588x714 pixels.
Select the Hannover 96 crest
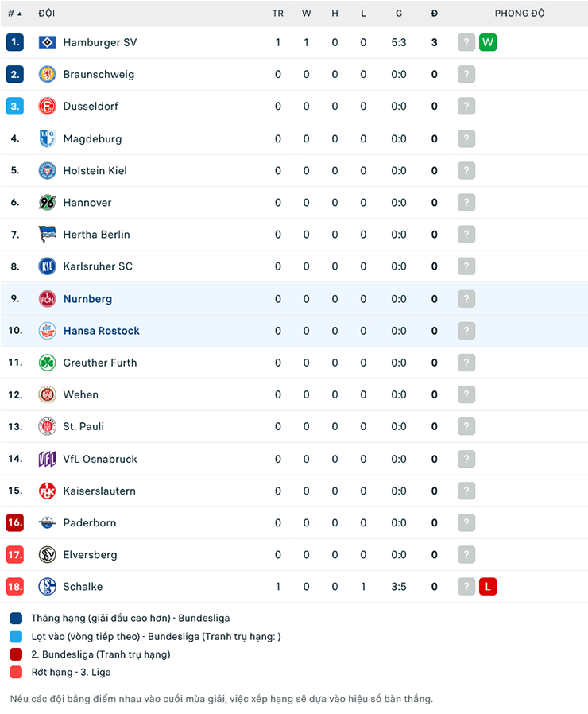[x=47, y=202]
